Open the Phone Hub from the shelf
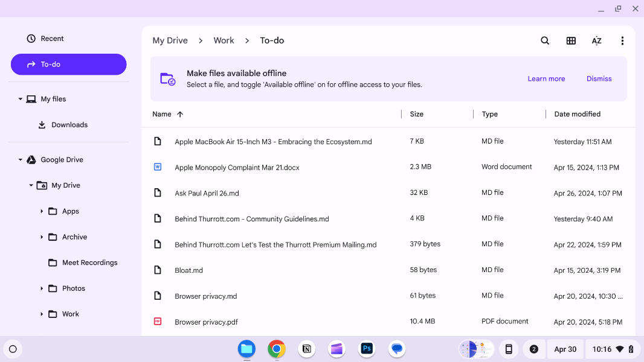644x362 pixels. click(509, 349)
